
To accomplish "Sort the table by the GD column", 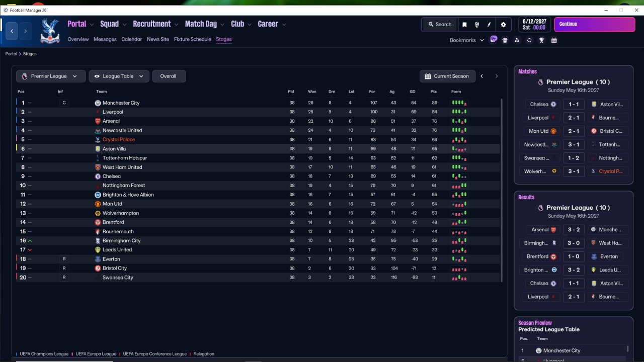I will [x=413, y=92].
